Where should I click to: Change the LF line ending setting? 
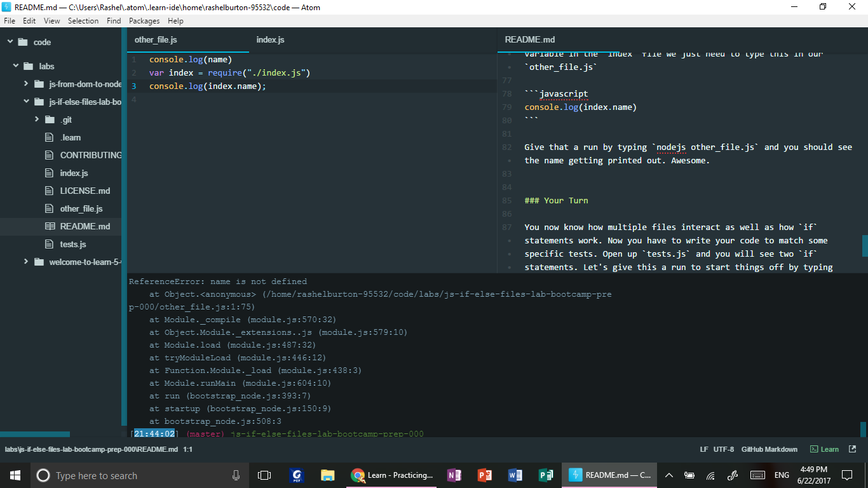(x=704, y=449)
